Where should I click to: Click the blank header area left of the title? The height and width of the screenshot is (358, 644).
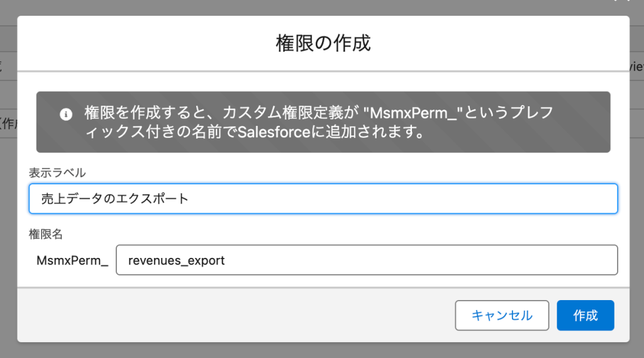tap(146, 43)
